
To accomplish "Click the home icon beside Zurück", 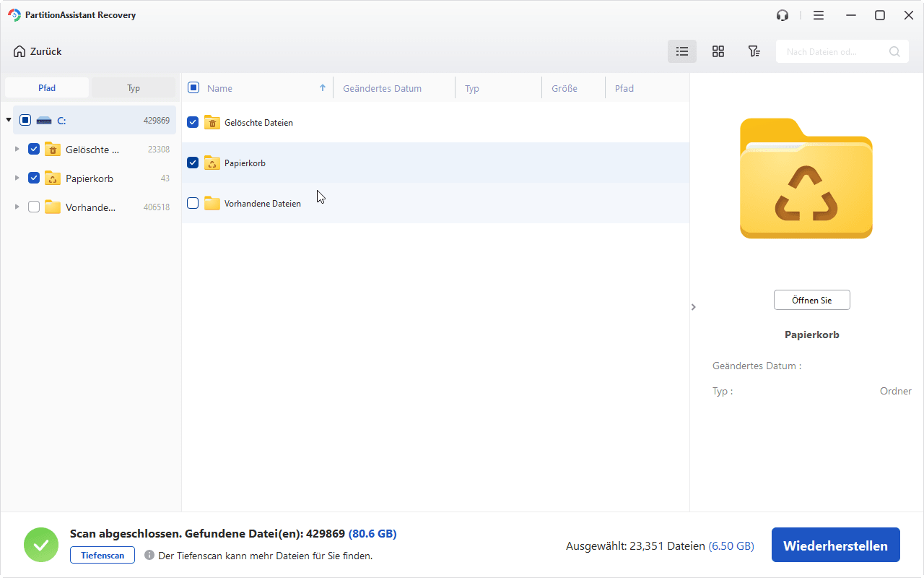I will [x=19, y=51].
